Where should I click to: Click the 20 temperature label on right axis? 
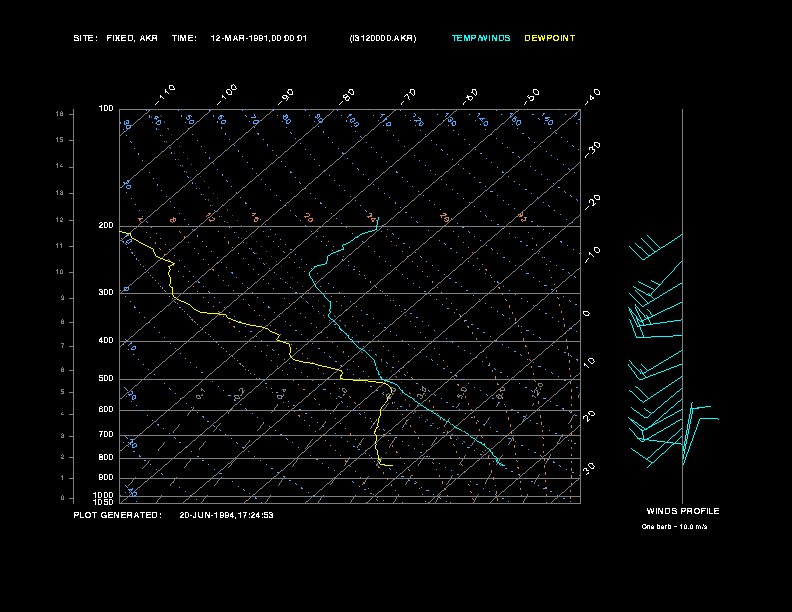tap(589, 415)
